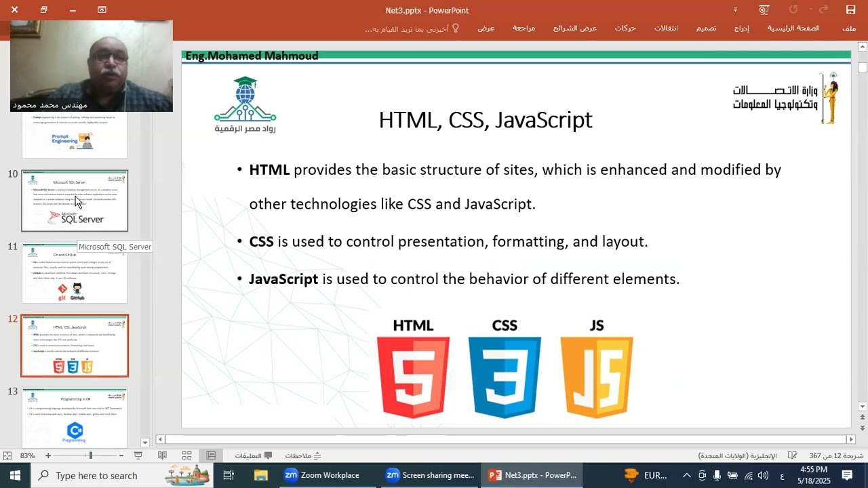The image size is (868, 488).
Task: Select the slide 11 Git and GitHub thumbnail
Action: click(75, 274)
